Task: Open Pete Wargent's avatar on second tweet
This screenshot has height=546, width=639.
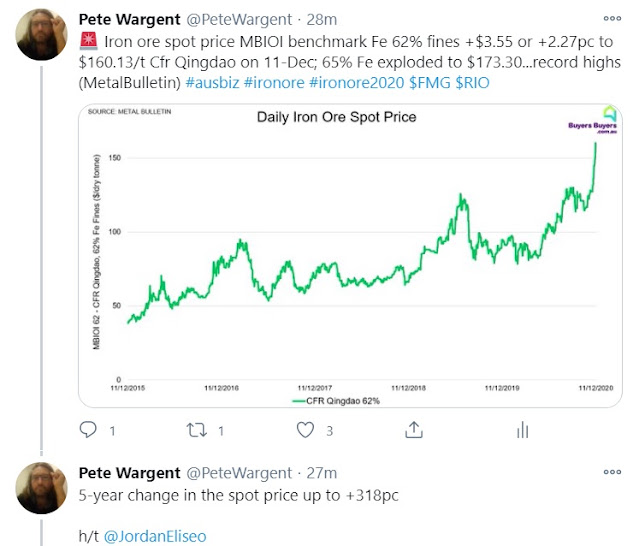Action: pos(41,488)
